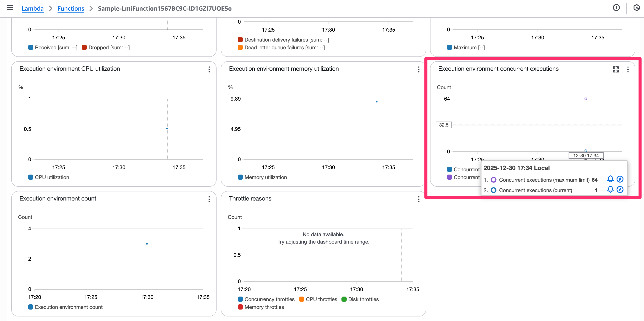Click data point in Execution environment count chart

coord(147,244)
